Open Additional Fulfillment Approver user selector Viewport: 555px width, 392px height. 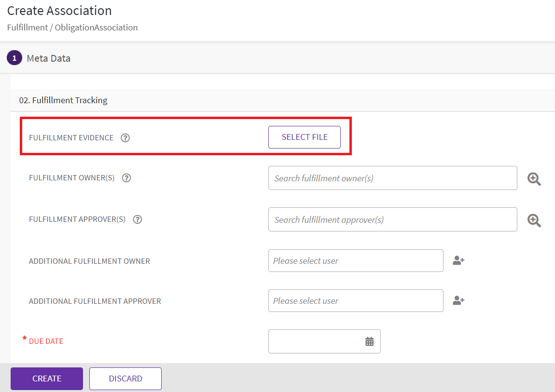[356, 301]
